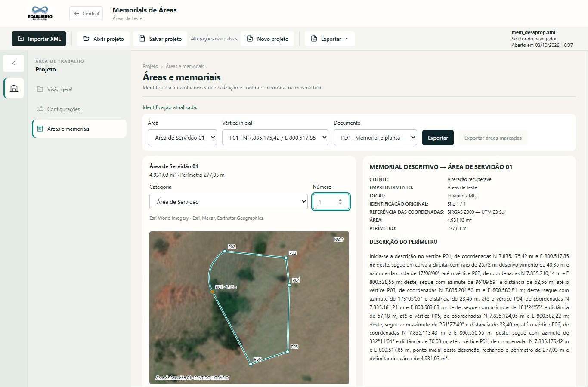Collapse the sidebar with the chevron button
This screenshot has width=588, height=387.
click(14, 63)
